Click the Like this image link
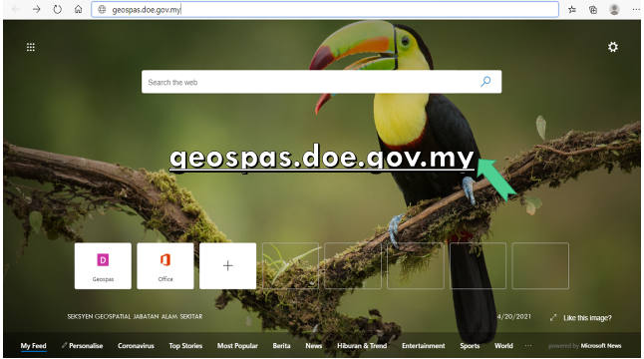The width and height of the screenshot is (644, 359). click(587, 317)
